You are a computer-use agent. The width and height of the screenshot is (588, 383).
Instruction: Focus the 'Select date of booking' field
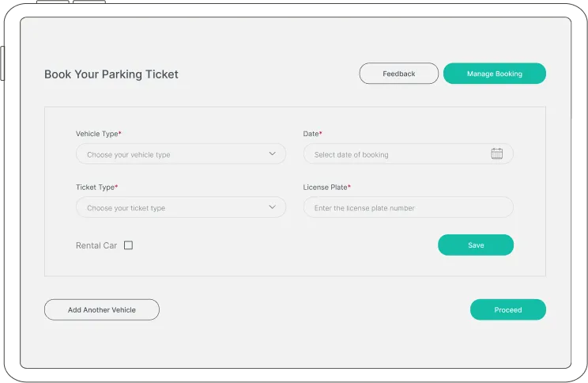click(x=395, y=154)
